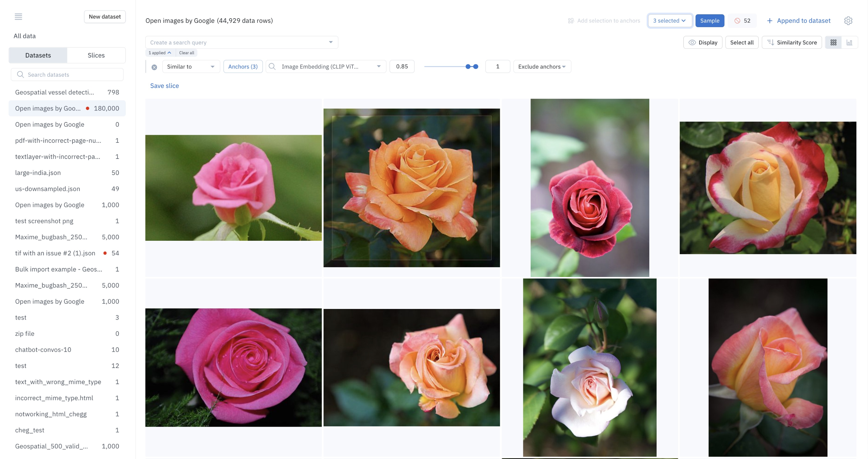
Task: Open notworking_html_chegg dataset
Action: pyautogui.click(x=67, y=414)
